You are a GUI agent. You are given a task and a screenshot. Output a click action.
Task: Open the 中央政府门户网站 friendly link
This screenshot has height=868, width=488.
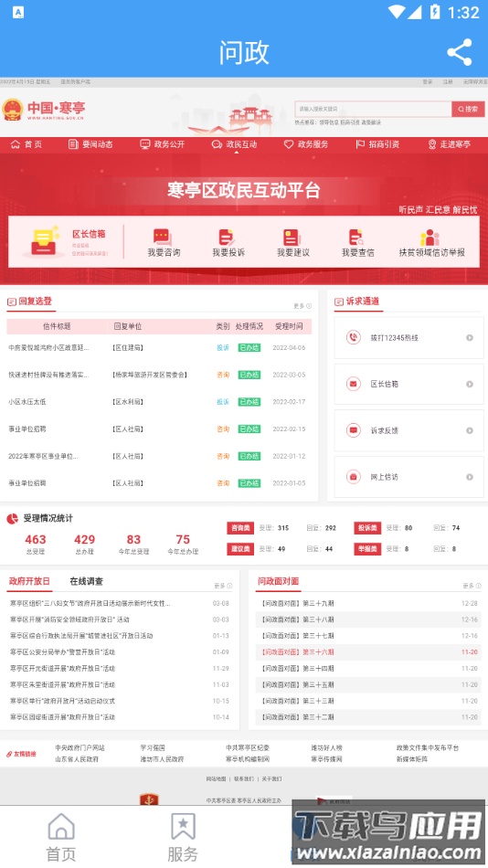pyautogui.click(x=80, y=748)
